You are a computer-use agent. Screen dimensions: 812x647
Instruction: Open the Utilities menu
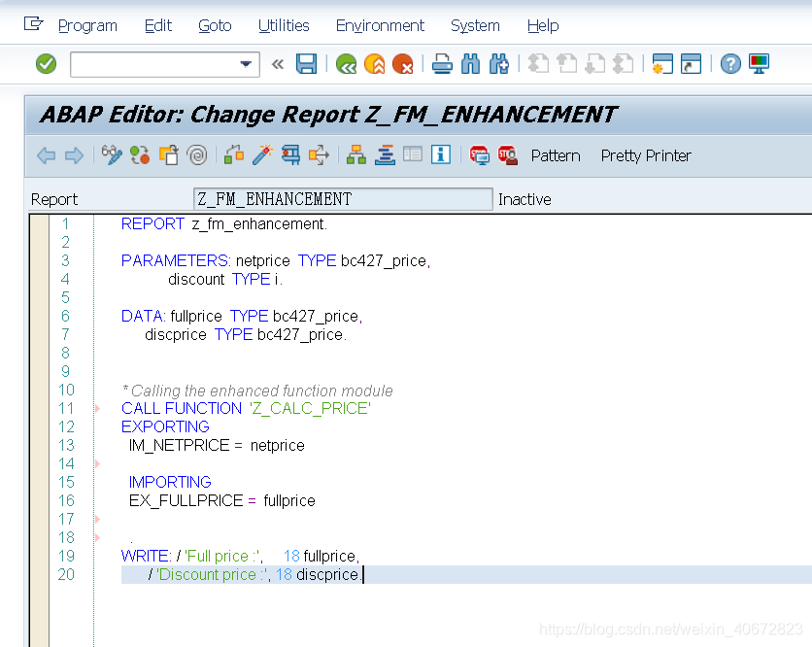pos(284,25)
